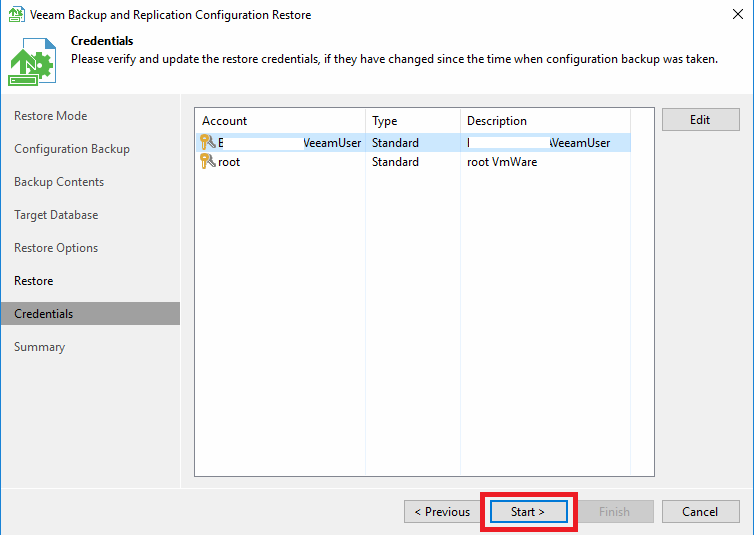Select the Restore step in sidebar
The width and height of the screenshot is (754, 535).
click(x=33, y=281)
